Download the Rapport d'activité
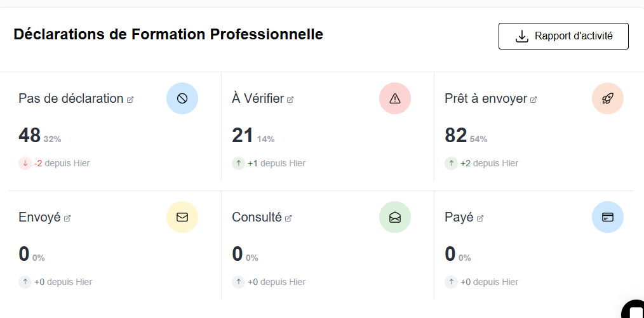The image size is (644, 318). [563, 36]
